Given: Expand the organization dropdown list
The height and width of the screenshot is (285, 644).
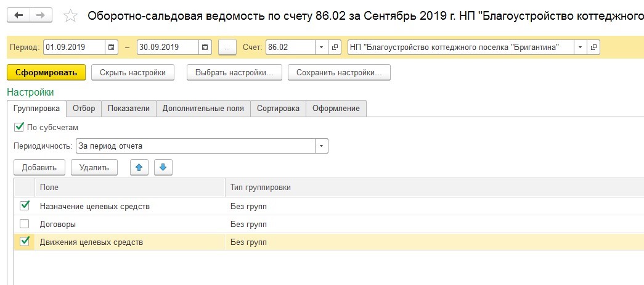Looking at the screenshot, I should pyautogui.click(x=580, y=47).
